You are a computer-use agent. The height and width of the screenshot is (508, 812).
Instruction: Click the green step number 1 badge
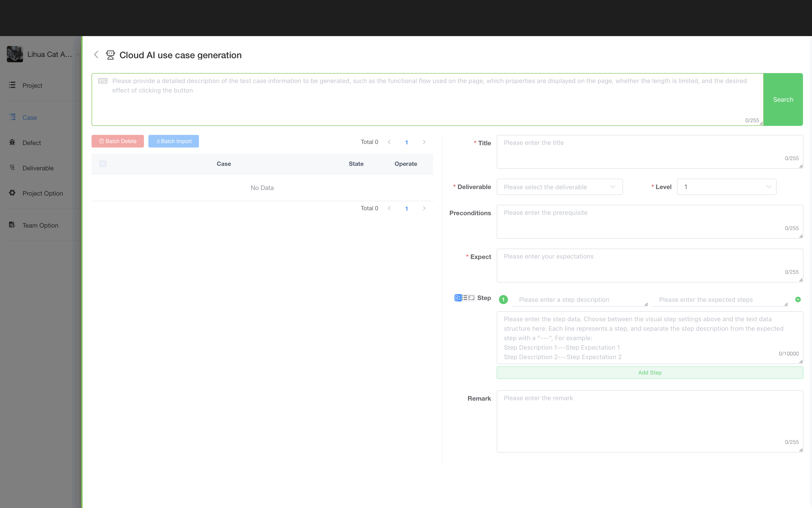503,299
